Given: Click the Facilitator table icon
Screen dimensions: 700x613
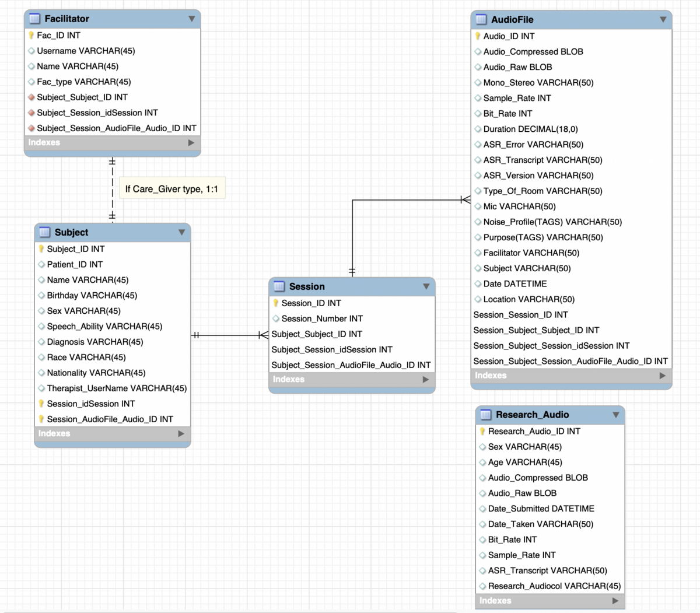Looking at the screenshot, I should pos(34,19).
